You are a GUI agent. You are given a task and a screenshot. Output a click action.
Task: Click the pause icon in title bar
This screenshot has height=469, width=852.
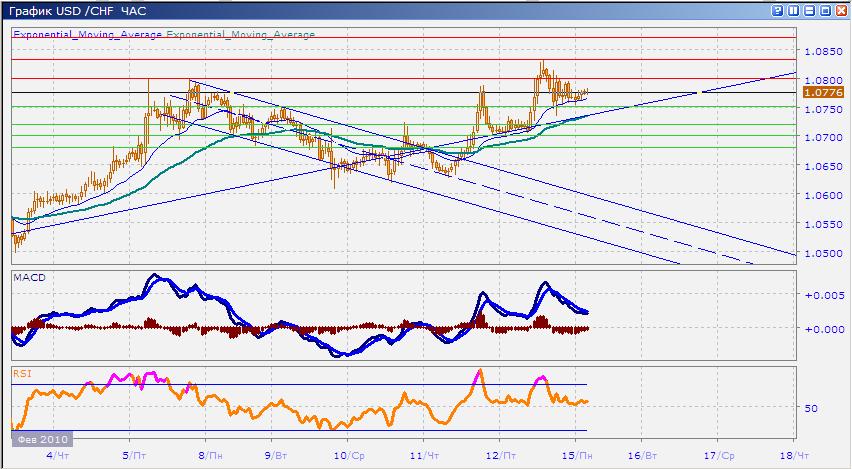point(793,9)
